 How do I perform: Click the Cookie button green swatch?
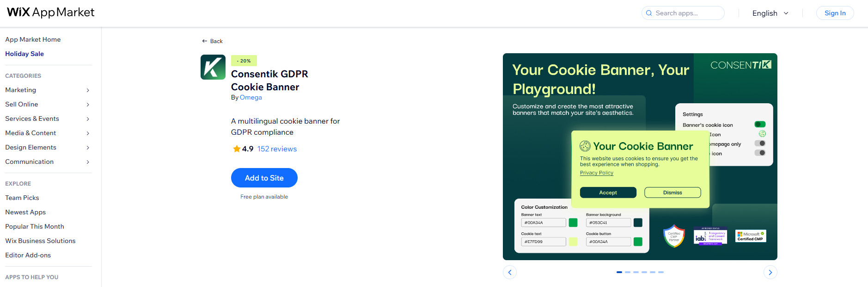coord(638,242)
